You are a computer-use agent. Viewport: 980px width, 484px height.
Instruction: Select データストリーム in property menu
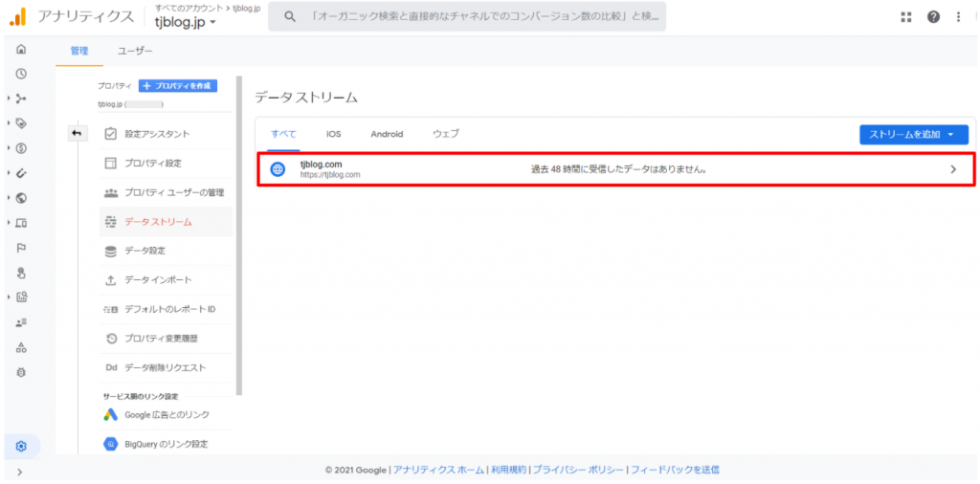click(166, 222)
